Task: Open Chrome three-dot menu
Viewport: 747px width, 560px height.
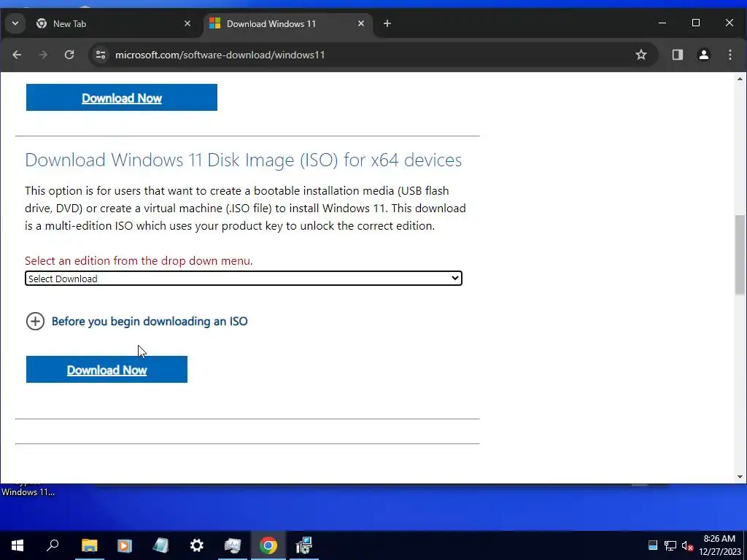Action: point(729,55)
